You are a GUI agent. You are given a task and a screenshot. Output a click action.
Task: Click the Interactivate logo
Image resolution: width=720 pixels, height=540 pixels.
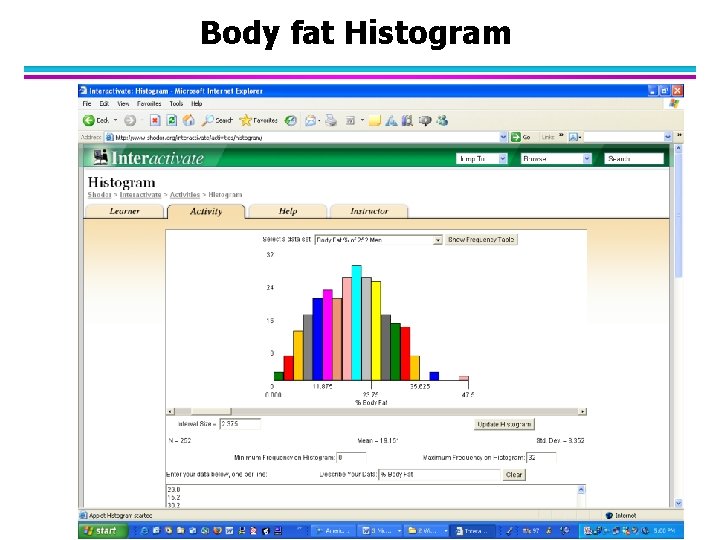point(149,158)
